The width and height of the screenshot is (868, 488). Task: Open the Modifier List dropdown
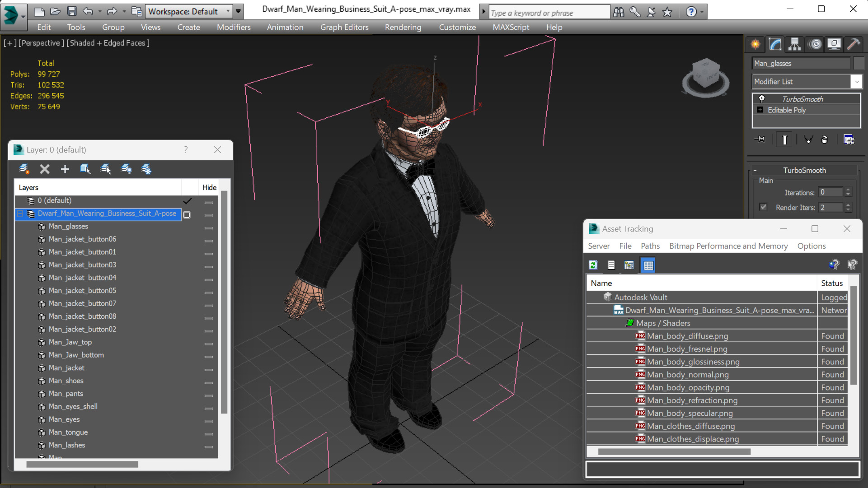(x=856, y=82)
